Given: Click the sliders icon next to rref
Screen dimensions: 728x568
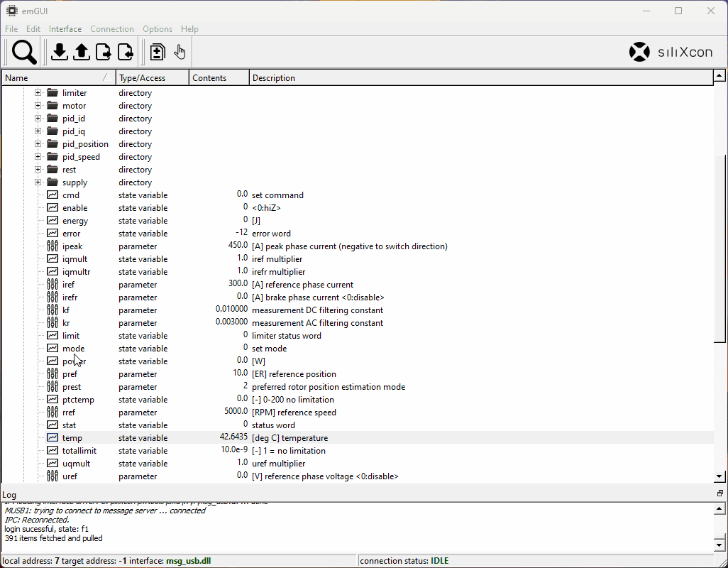Looking at the screenshot, I should tap(53, 412).
